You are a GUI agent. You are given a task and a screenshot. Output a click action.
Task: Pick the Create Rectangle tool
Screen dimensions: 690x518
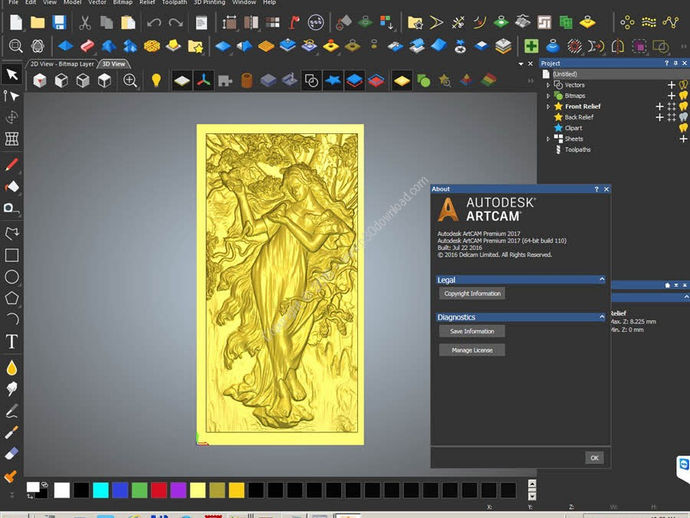point(12,255)
